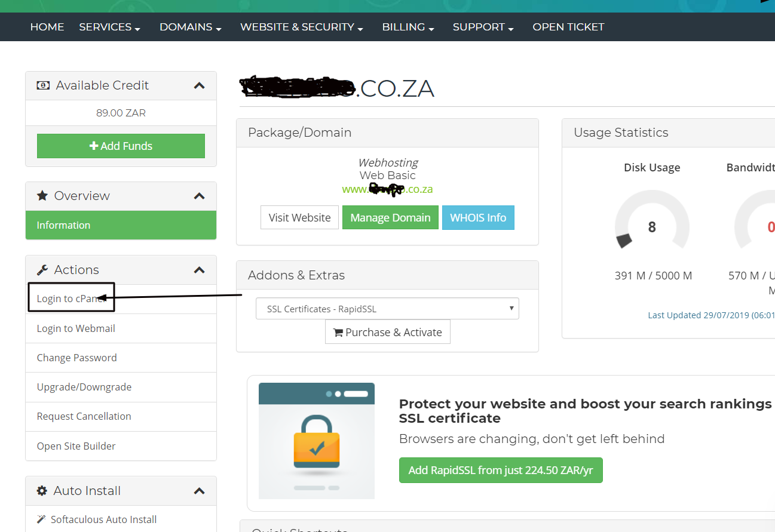The height and width of the screenshot is (532, 775).
Task: Collapse the Actions panel chevron
Action: coord(200,270)
